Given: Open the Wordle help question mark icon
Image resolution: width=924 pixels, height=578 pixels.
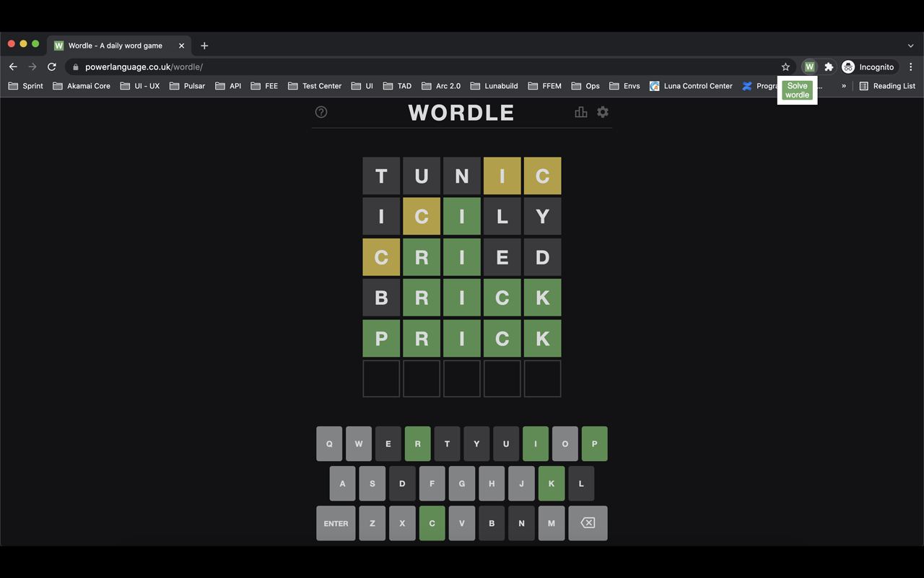Looking at the screenshot, I should click(321, 112).
